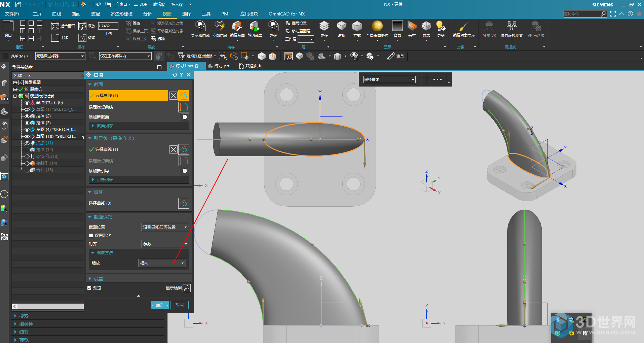Viewport: 644px width, 343px height.
Task: Open the selection filter dropdown
Action: 60,56
